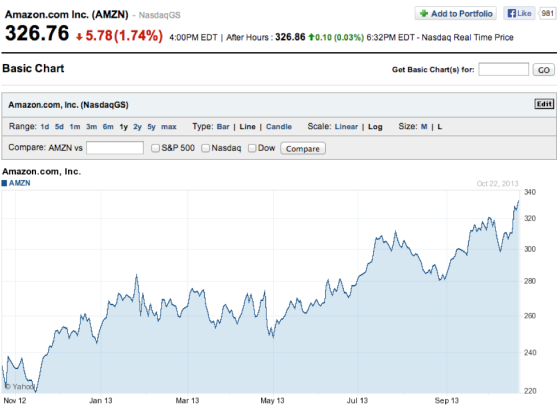This screenshot has width=557, height=405.
Task: Click the Sep 13 axis label
Action: coord(447,400)
